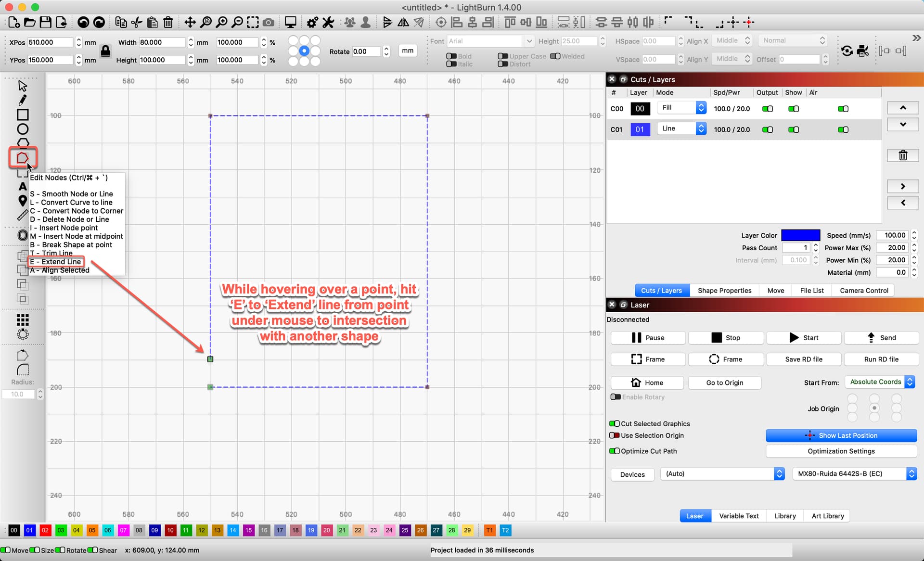924x561 pixels.
Task: Toggle Output switch for layer C00
Action: pos(767,109)
